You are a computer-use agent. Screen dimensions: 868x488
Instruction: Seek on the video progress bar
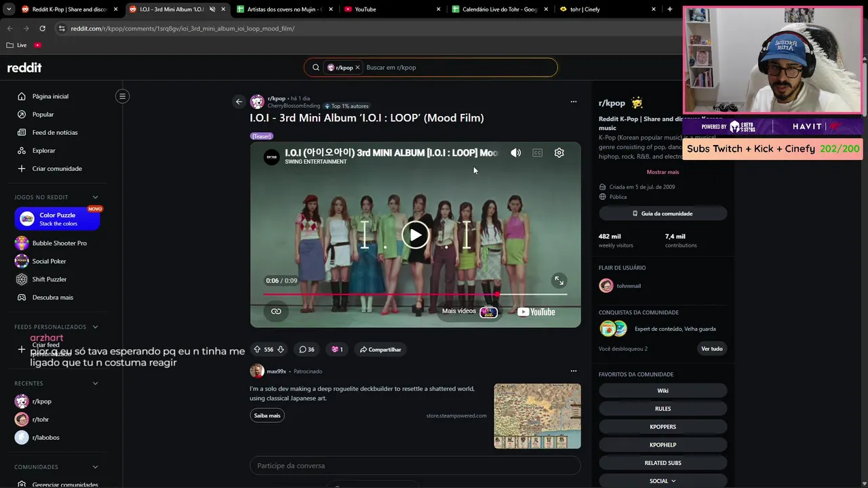point(415,294)
